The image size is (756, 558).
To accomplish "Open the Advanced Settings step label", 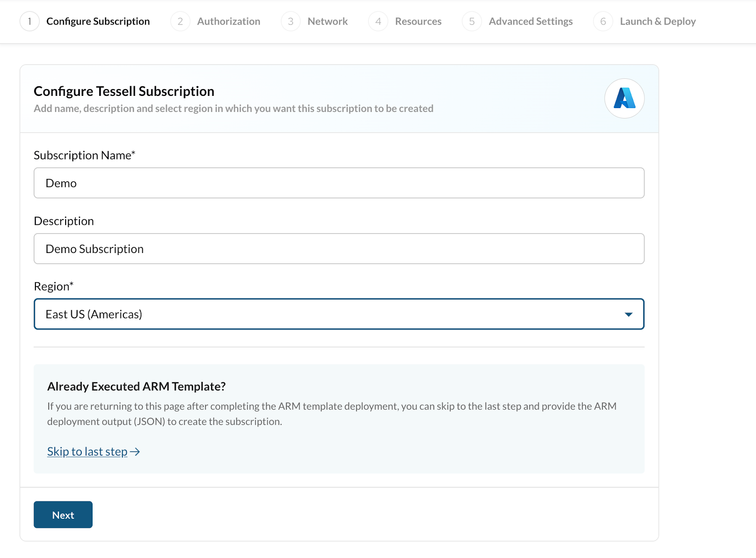I will click(530, 22).
